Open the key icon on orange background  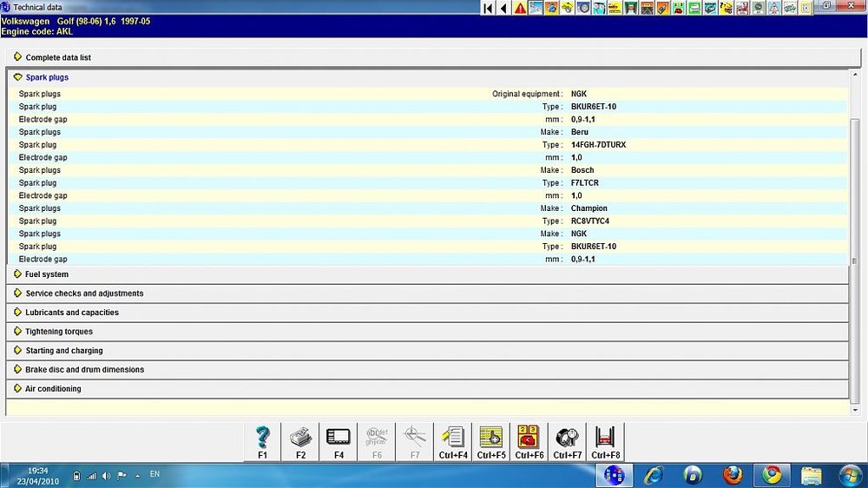click(x=662, y=8)
